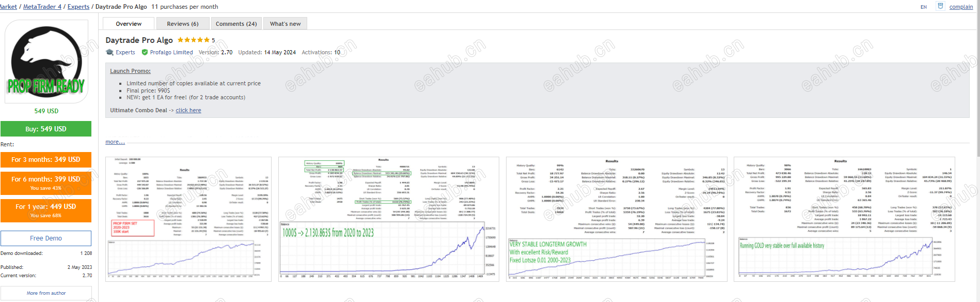Switch to the Overview tab

coord(129,24)
